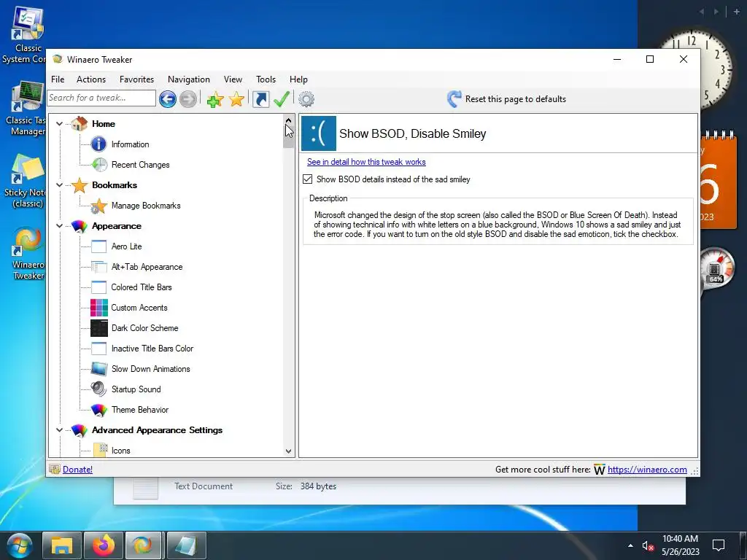Open the Favorites menu
This screenshot has height=560, width=747.
pyautogui.click(x=136, y=79)
